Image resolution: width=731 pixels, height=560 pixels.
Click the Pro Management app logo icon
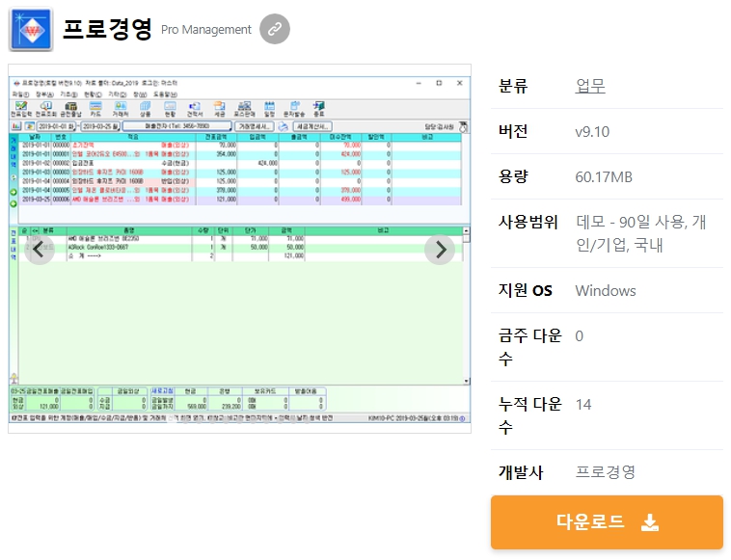pos(31,29)
